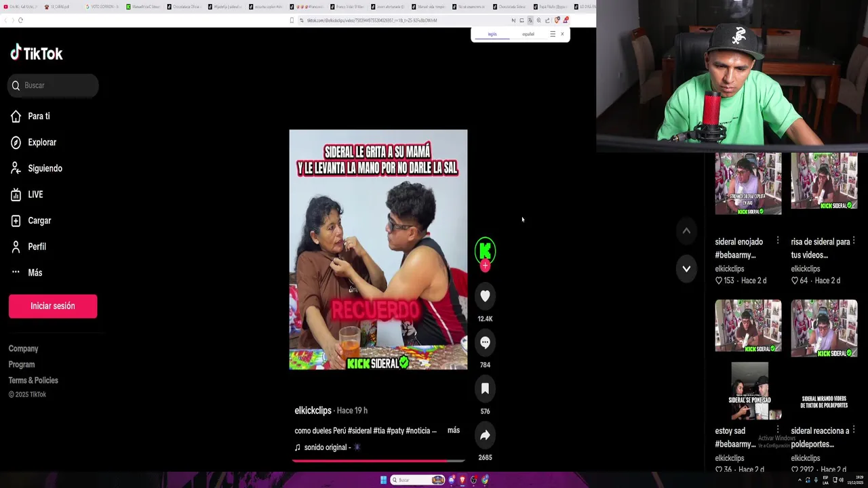The image size is (868, 488).
Task: Click 'sideral enojado #bebaarmy...' title
Action: pyautogui.click(x=738, y=248)
